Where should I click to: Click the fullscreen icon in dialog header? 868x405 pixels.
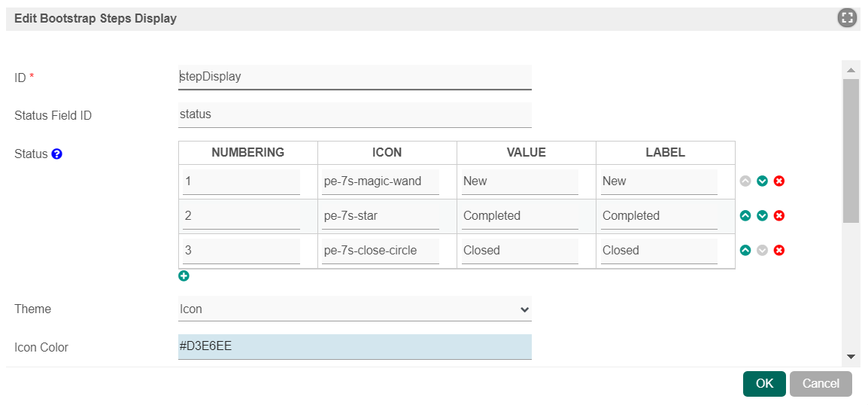click(847, 18)
